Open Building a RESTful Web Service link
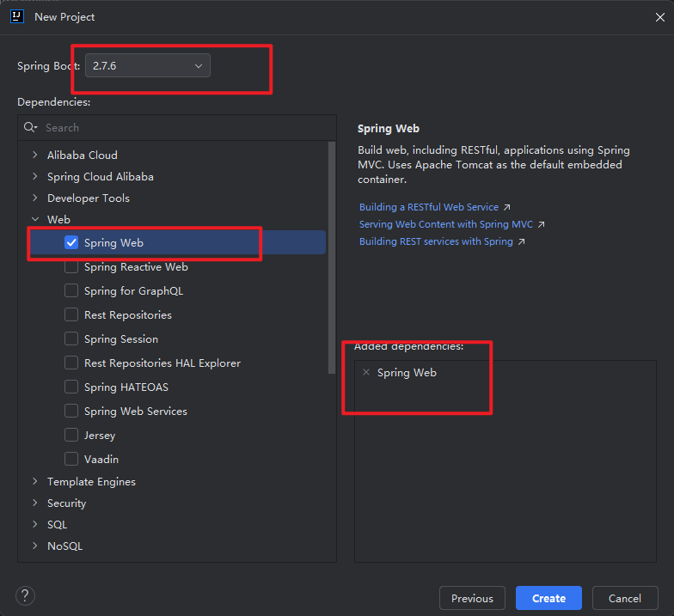Image resolution: width=674 pixels, height=616 pixels. (429, 207)
